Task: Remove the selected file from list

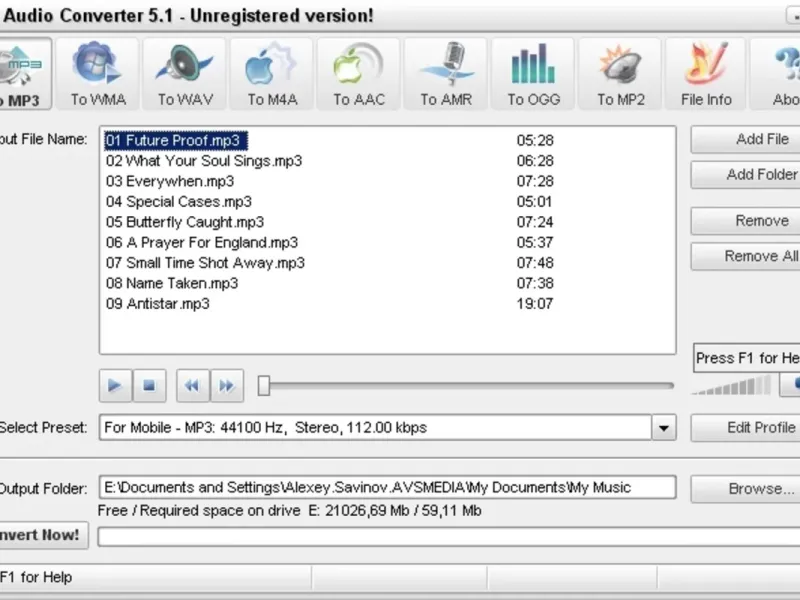Action: coord(745,221)
